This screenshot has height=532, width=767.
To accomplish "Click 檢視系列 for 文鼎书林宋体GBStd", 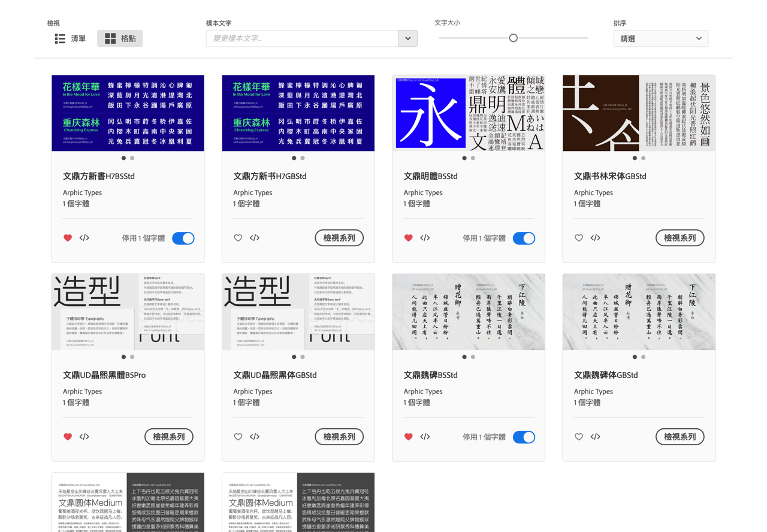I will 680,238.
